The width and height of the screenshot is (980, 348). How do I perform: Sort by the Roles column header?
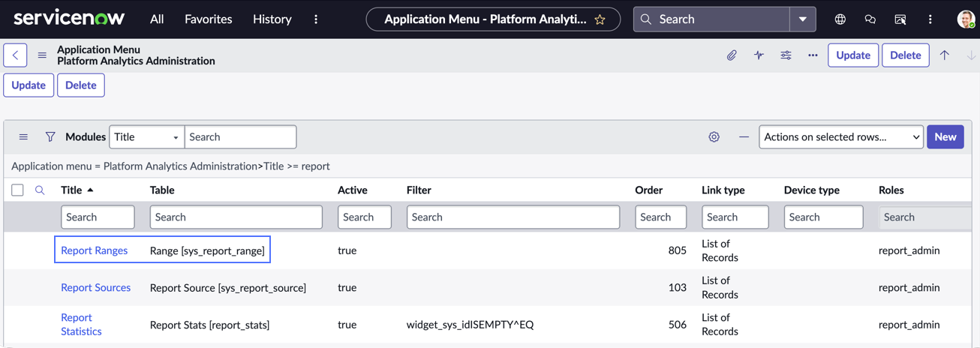(x=891, y=190)
